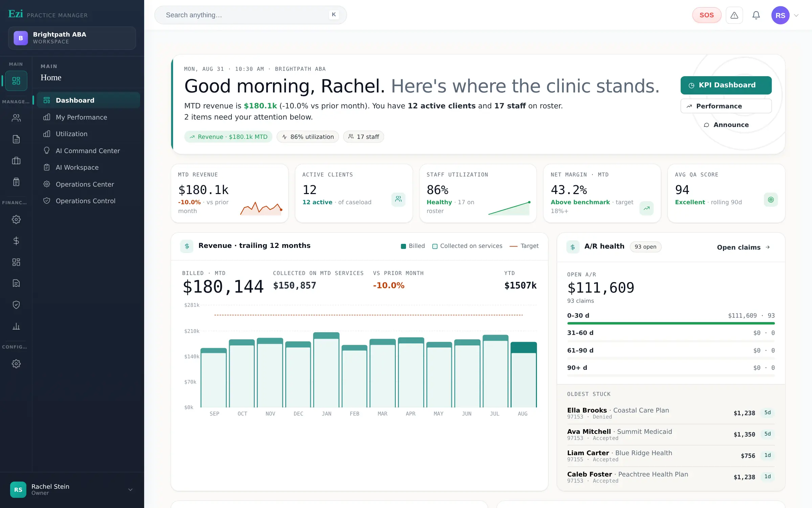Open the grid icon under Finance section
This screenshot has width=812, height=508.
coord(16,262)
